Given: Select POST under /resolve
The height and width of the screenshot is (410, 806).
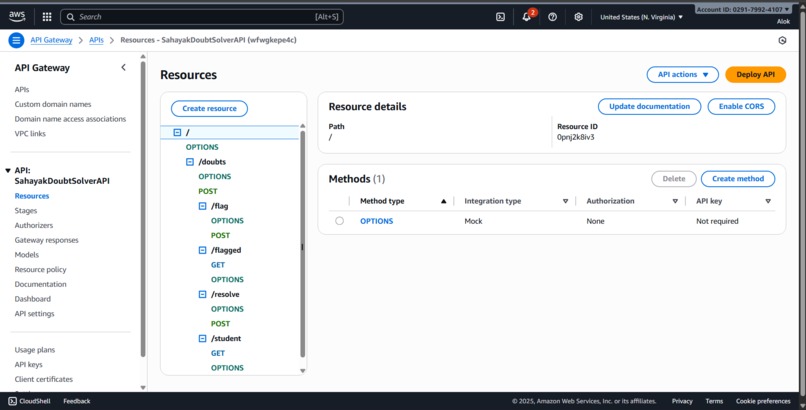Looking at the screenshot, I should click(x=221, y=324).
